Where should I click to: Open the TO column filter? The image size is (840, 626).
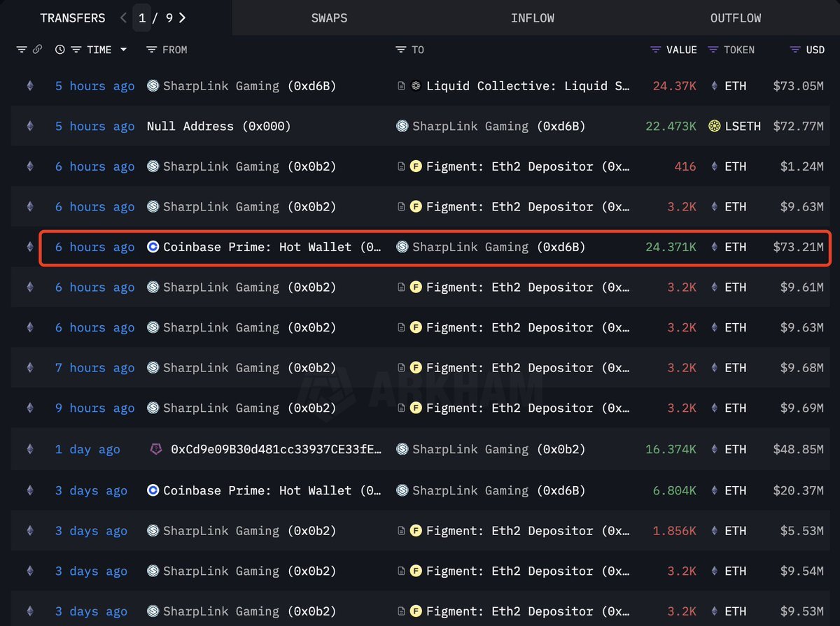pos(400,50)
